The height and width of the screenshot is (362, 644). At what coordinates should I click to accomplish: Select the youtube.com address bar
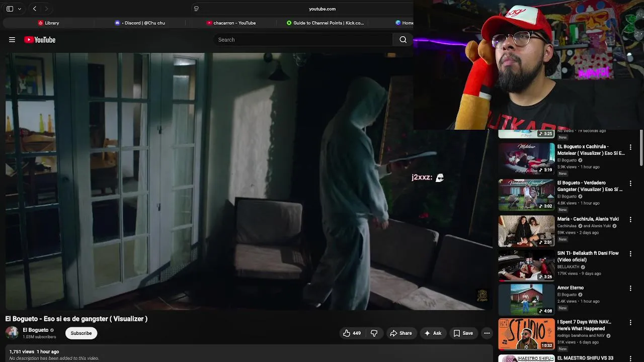click(322, 9)
